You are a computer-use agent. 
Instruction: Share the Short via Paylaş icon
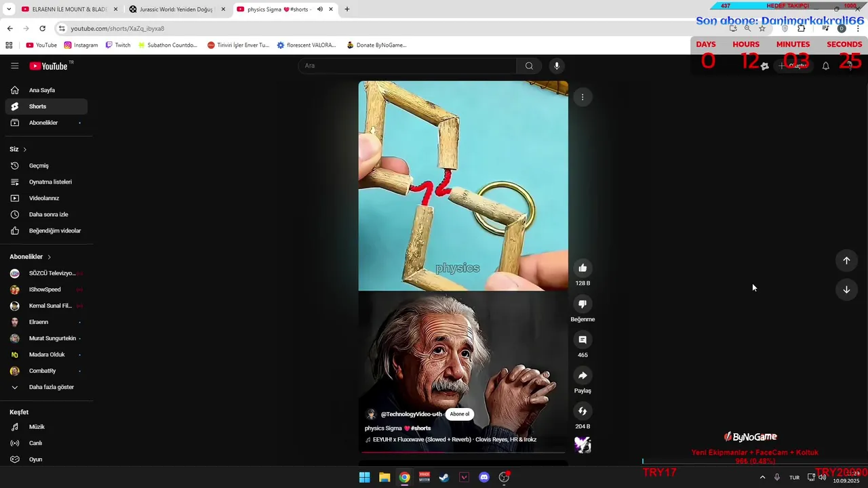tap(583, 375)
